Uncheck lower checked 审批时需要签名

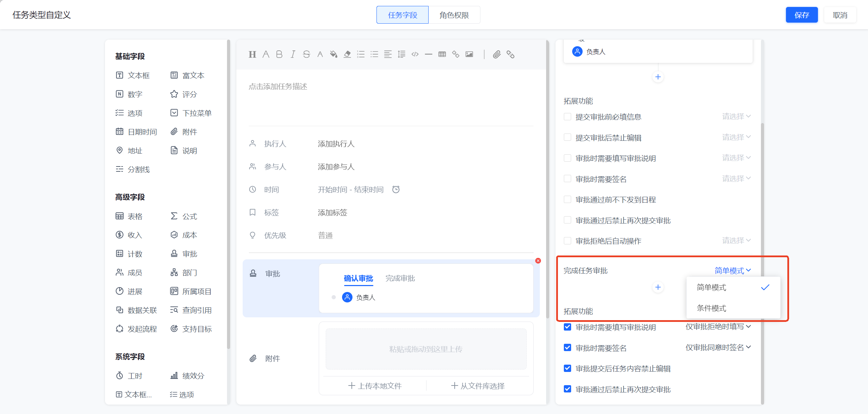click(x=568, y=348)
